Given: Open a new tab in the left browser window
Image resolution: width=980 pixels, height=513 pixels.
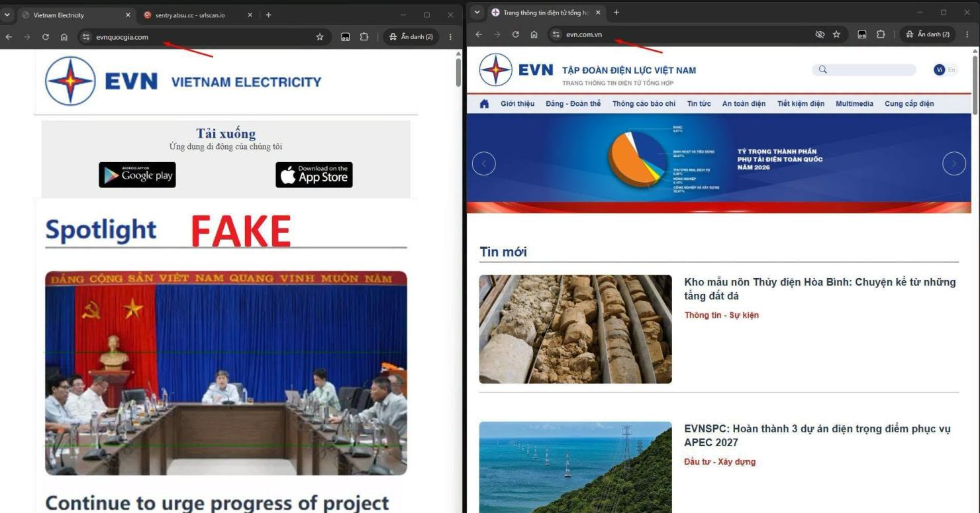Looking at the screenshot, I should click(269, 15).
